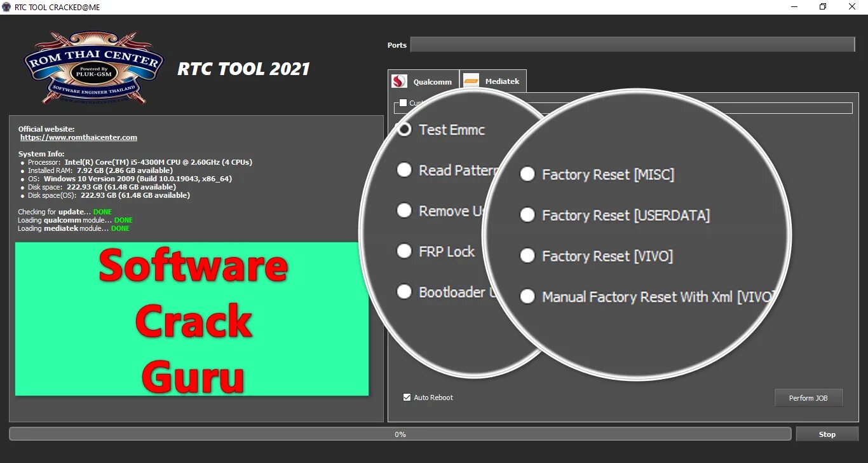Click the Software Crack Guru banner
The image size is (868, 463).
192,319
